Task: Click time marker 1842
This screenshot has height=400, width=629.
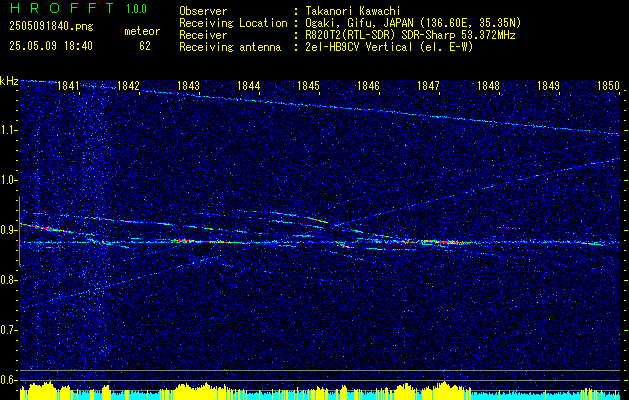Action: (x=128, y=86)
